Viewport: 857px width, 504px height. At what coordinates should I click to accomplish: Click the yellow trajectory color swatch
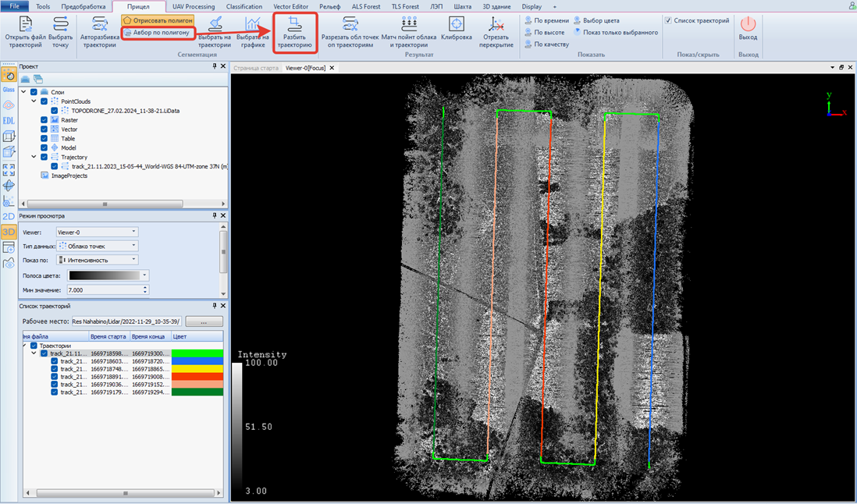197,369
